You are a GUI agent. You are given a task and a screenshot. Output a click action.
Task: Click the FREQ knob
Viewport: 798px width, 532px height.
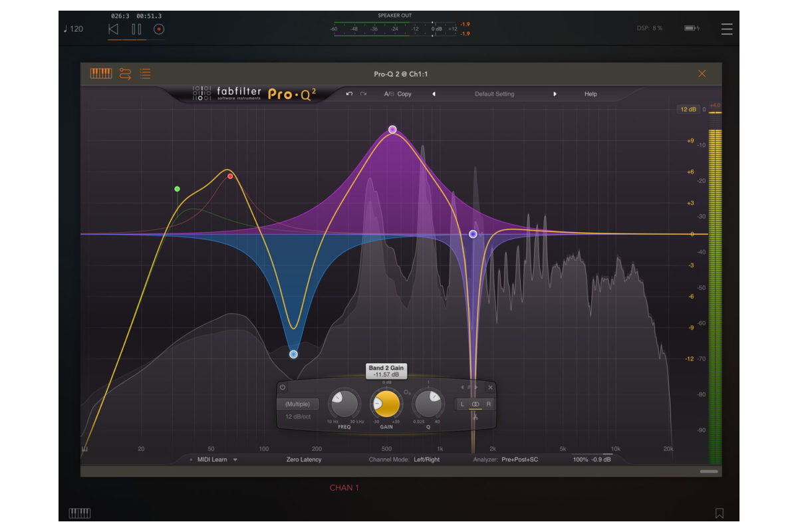coord(344,404)
